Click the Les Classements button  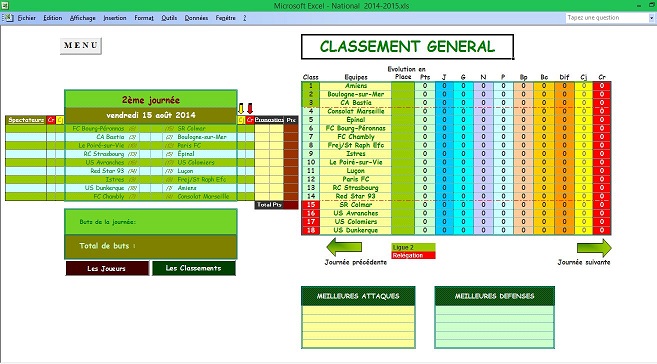[x=193, y=268]
